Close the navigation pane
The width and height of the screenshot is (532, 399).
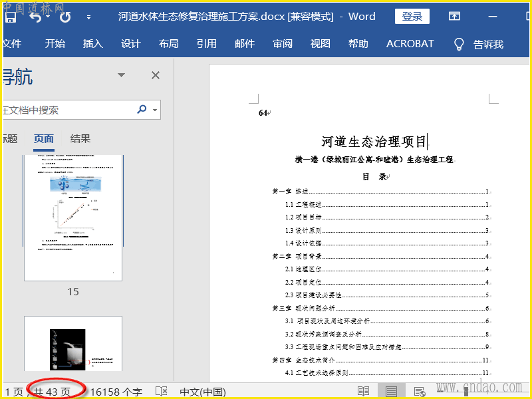pos(156,75)
